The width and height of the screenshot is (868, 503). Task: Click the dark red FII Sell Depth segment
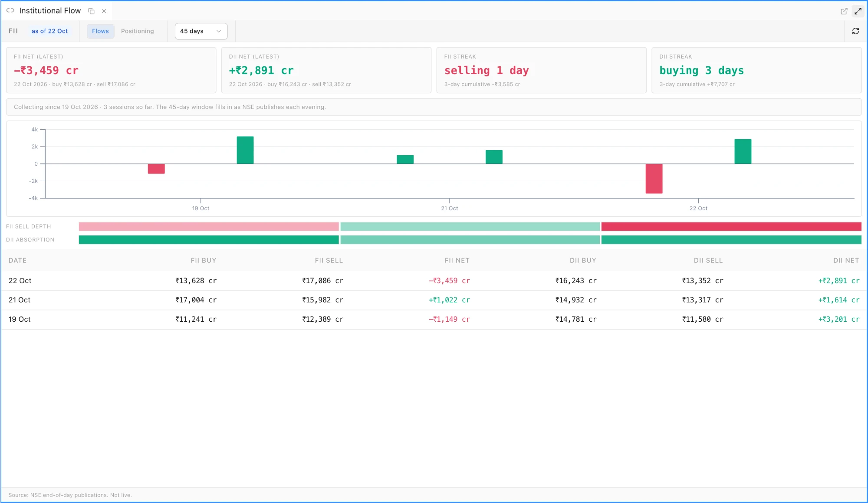tap(731, 226)
